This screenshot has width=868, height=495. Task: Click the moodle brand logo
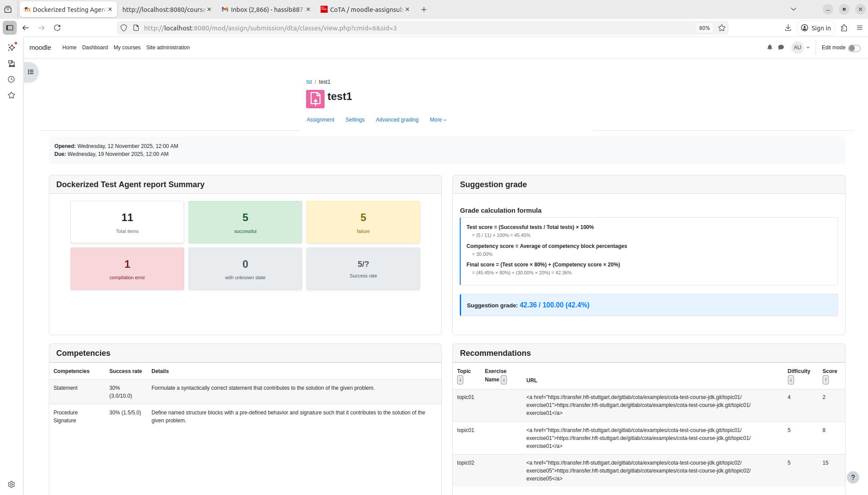(x=40, y=48)
